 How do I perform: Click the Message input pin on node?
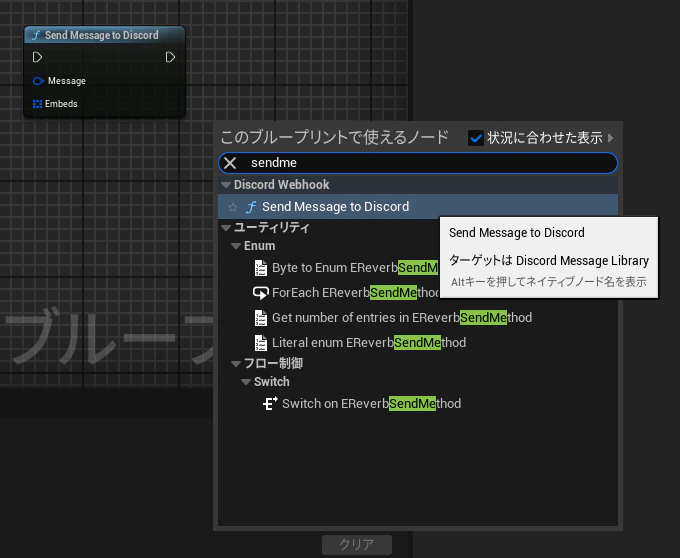point(38,81)
